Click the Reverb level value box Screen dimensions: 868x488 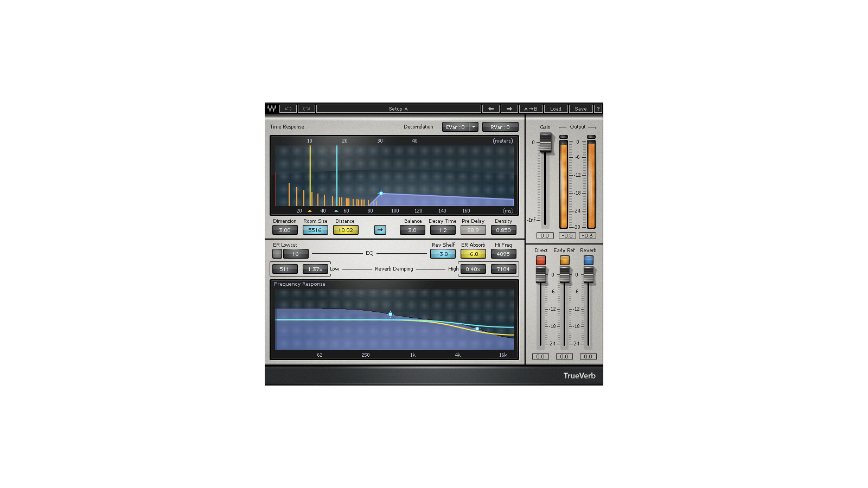coord(588,356)
